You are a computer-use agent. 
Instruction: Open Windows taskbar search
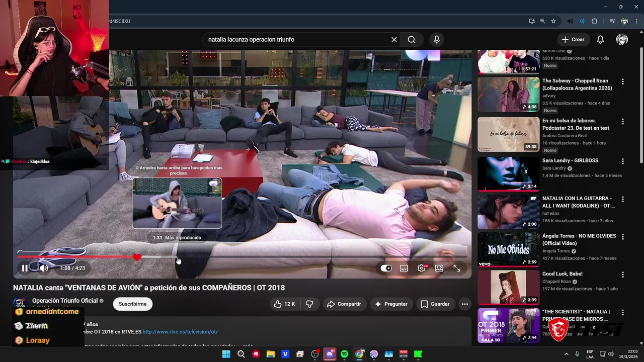click(x=241, y=354)
